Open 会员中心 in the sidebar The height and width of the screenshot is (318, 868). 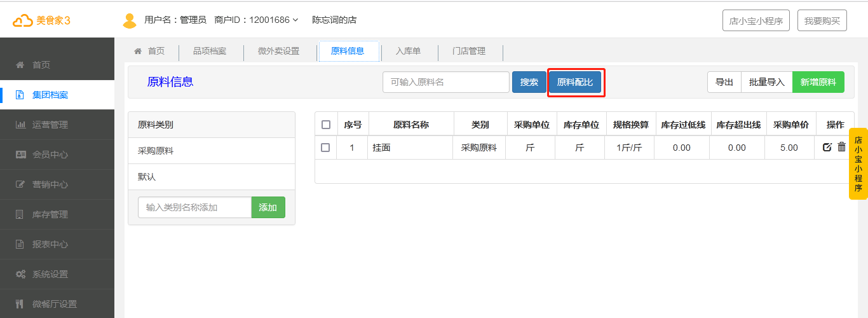(50, 155)
